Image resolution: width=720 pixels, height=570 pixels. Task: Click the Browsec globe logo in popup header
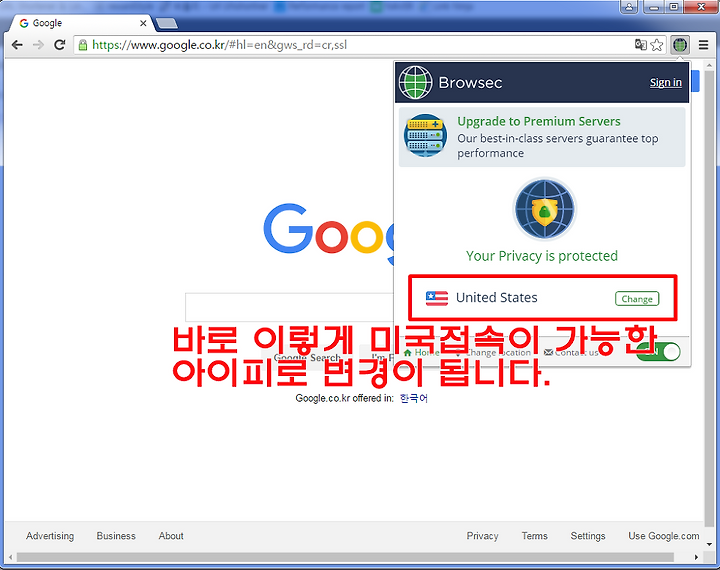(415, 83)
